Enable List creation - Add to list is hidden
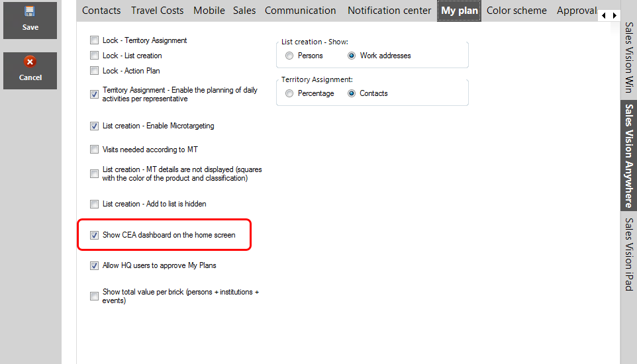Image resolution: width=637 pixels, height=364 pixels. [94, 205]
